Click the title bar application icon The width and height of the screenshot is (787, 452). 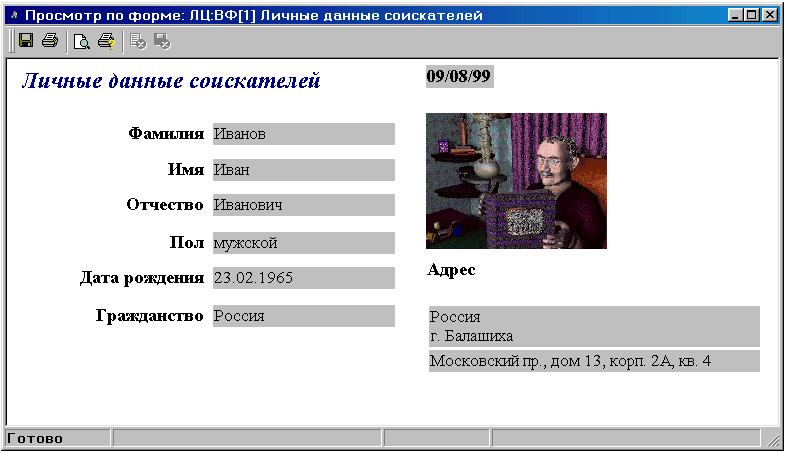14,15
